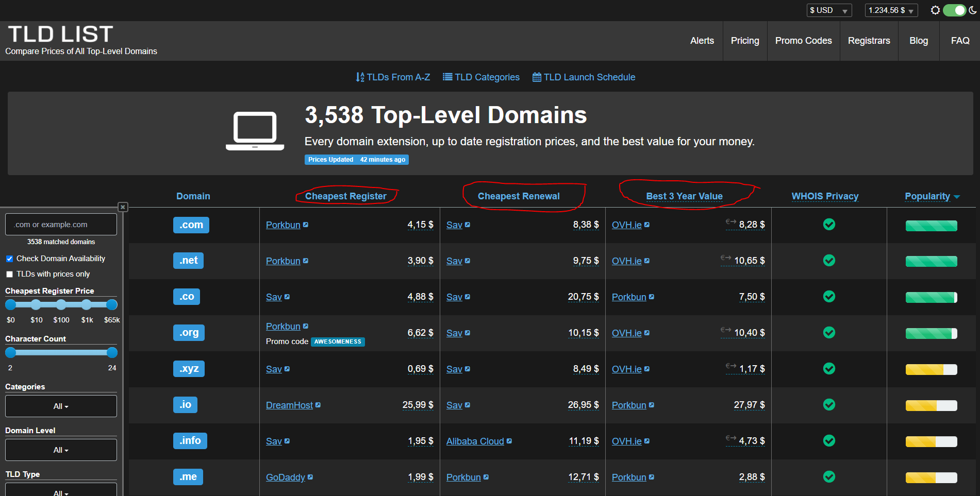The width and height of the screenshot is (980, 496).
Task: Sort by WHOIS Privacy column
Action: (825, 196)
